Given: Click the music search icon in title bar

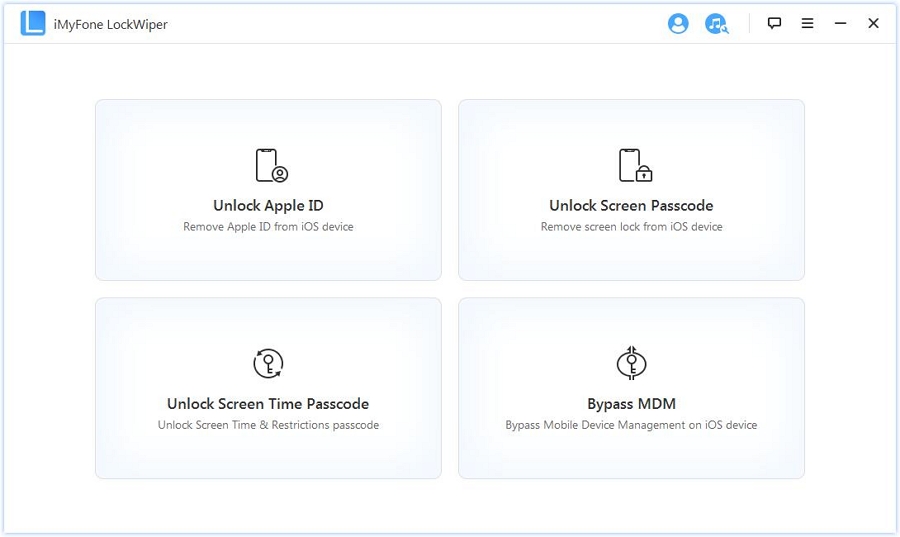Looking at the screenshot, I should pyautogui.click(x=716, y=24).
